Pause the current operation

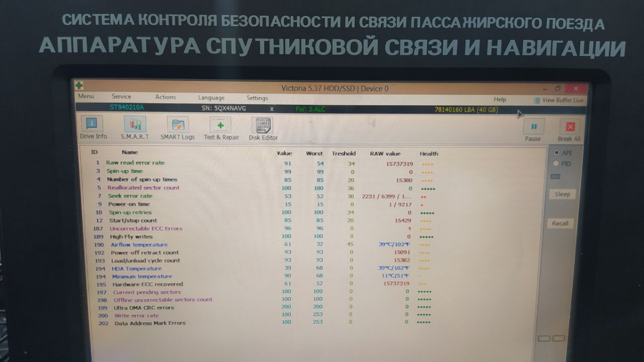point(533,131)
